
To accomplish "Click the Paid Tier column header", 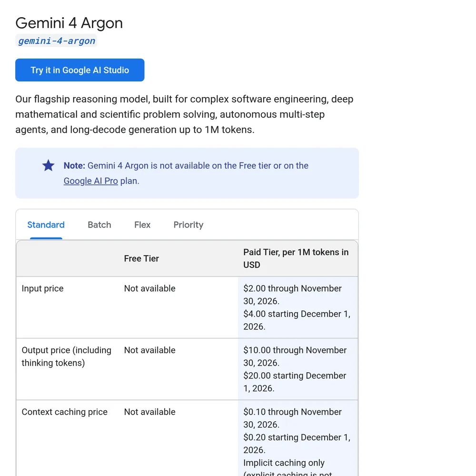I will [296, 258].
